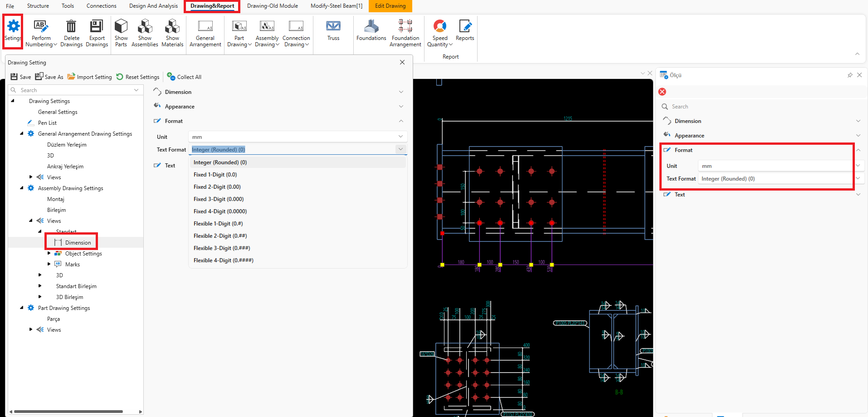Image resolution: width=868 pixels, height=417 pixels.
Task: Open the Setings gear icon
Action: (13, 26)
